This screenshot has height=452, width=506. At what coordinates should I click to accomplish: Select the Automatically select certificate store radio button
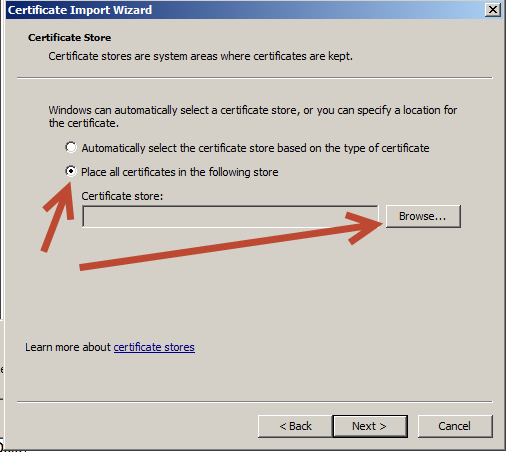(71, 147)
